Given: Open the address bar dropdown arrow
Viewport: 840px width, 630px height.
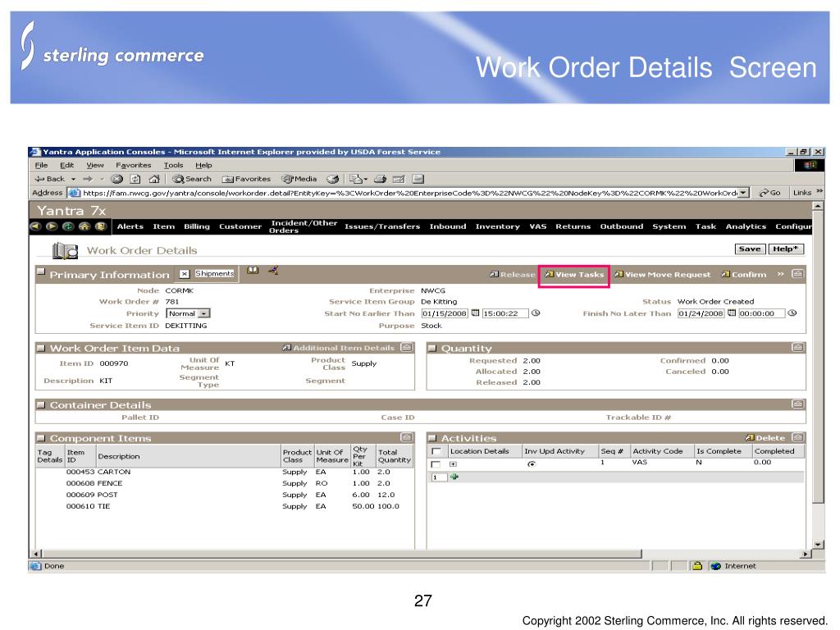Looking at the screenshot, I should [x=743, y=193].
